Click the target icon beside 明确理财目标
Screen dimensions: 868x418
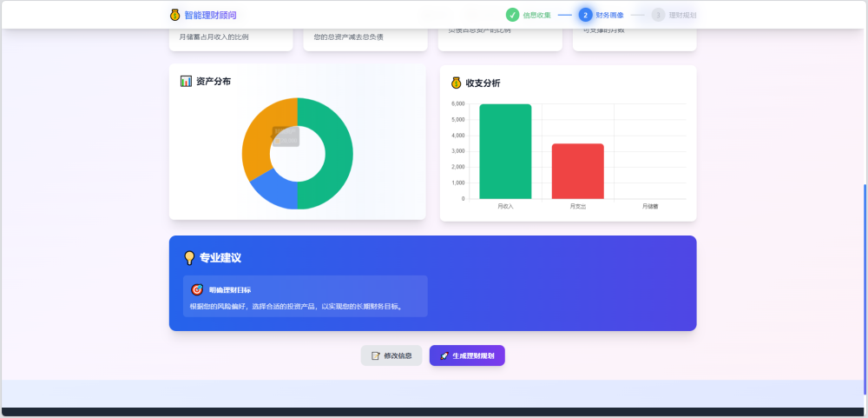click(x=197, y=290)
